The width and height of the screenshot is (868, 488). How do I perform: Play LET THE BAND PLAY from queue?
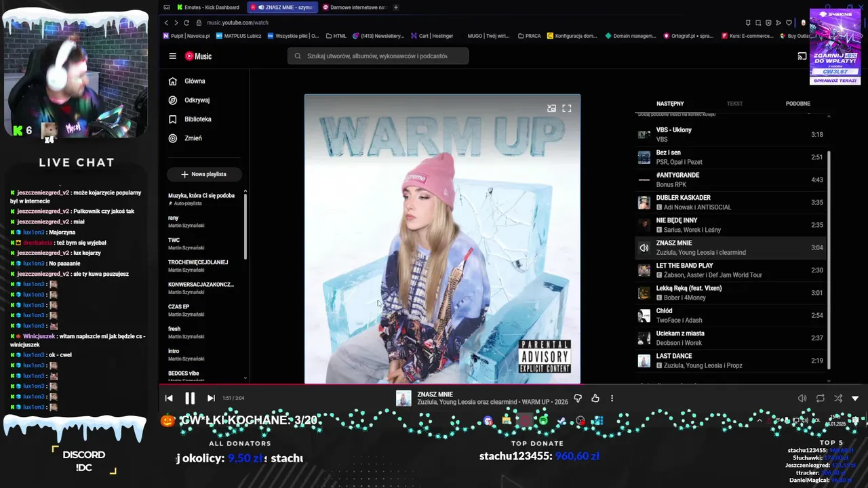click(731, 270)
